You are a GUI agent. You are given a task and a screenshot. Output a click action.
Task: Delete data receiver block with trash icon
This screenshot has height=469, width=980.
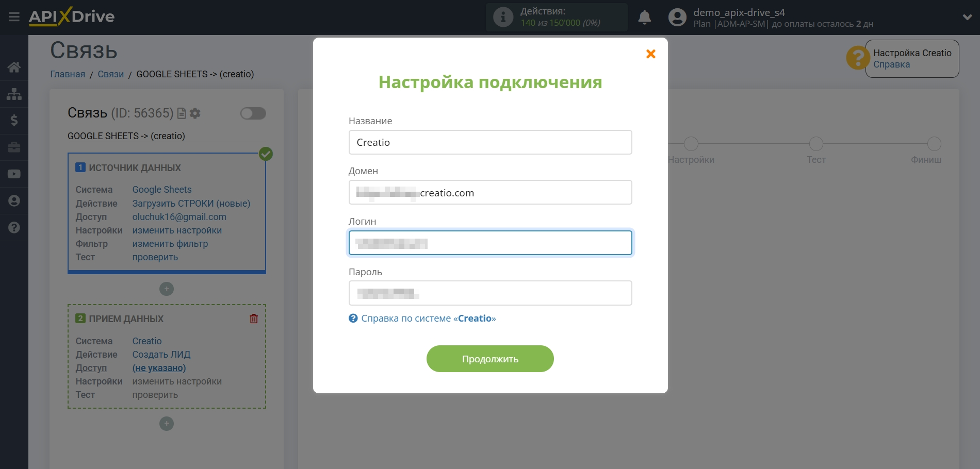[254, 319]
